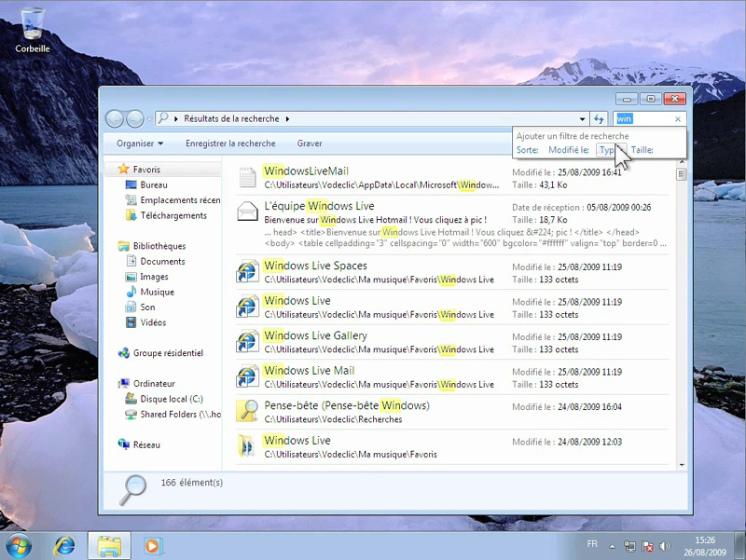
Task: Click the Graver toolbar button
Action: pos(310,143)
